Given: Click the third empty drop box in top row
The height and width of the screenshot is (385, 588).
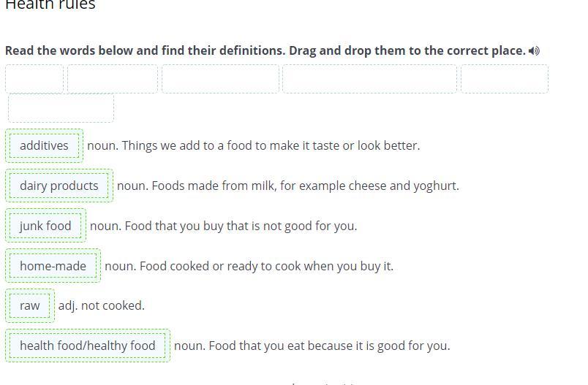Looking at the screenshot, I should [x=220, y=79].
